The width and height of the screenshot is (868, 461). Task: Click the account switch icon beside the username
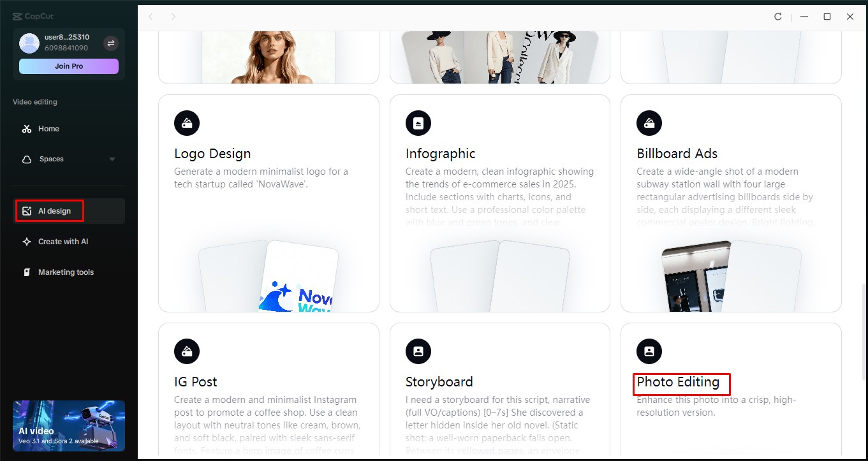pyautogui.click(x=110, y=43)
